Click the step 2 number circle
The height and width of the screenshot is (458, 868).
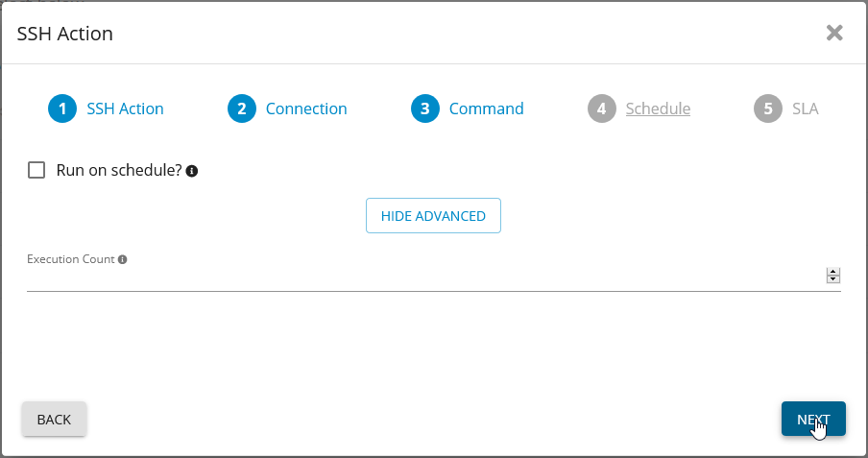[241, 108]
